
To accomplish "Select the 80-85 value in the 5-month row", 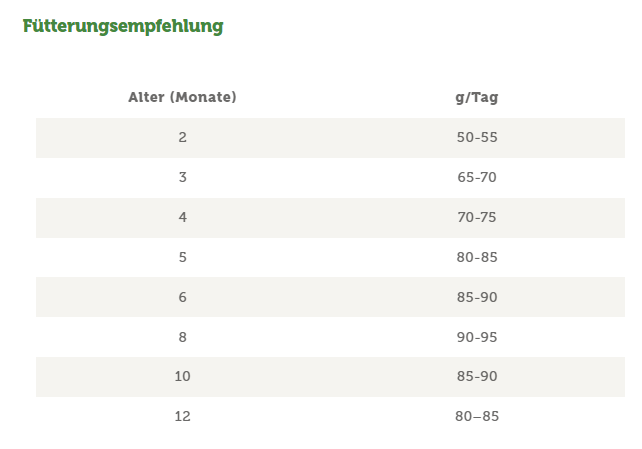I will 476,257.
